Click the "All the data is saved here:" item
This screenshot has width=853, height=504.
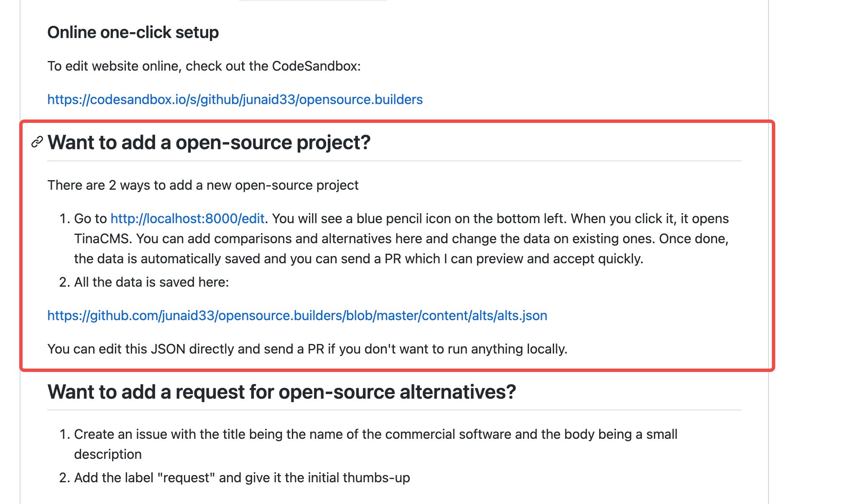point(151,282)
